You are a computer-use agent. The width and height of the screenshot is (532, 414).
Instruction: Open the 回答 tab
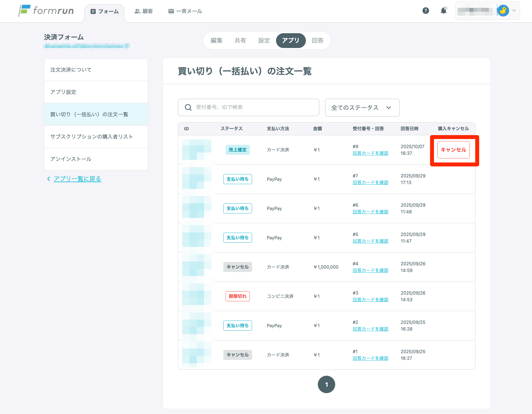pos(318,40)
